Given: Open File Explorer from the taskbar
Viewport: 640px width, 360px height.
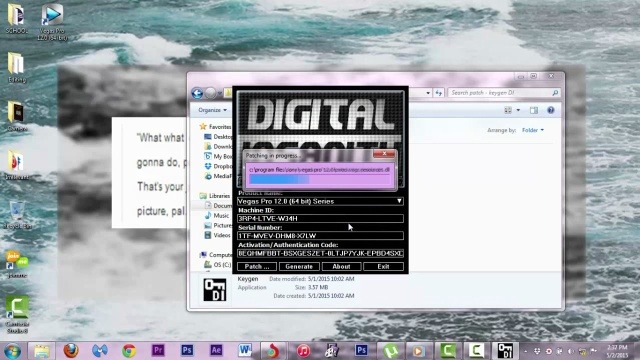Looking at the screenshot, I should click(x=41, y=351).
